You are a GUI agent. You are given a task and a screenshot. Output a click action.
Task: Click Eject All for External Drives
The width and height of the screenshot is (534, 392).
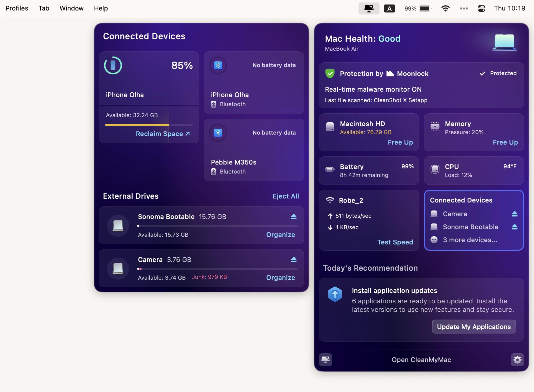286,196
